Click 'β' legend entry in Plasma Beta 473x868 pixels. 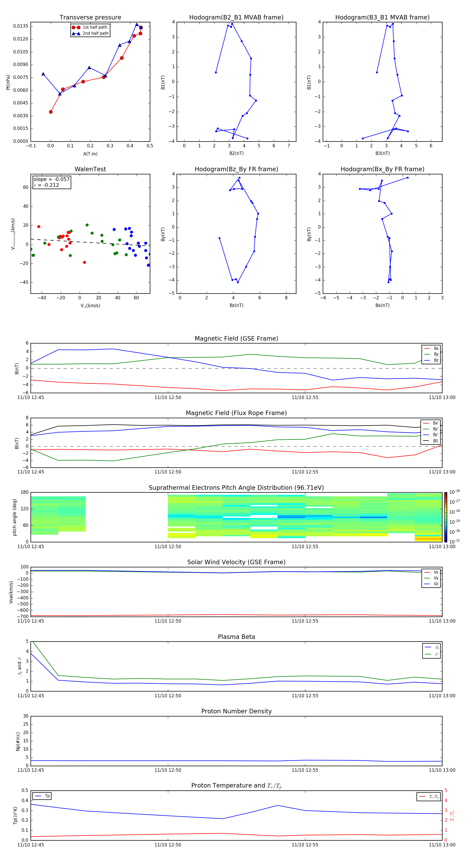pyautogui.click(x=431, y=654)
